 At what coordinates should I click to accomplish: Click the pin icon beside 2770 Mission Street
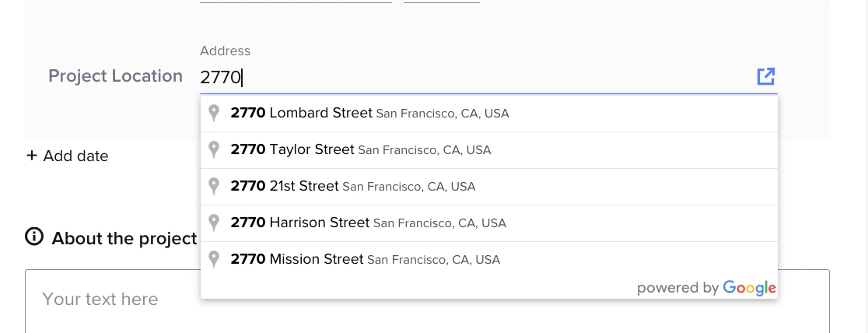[215, 259]
